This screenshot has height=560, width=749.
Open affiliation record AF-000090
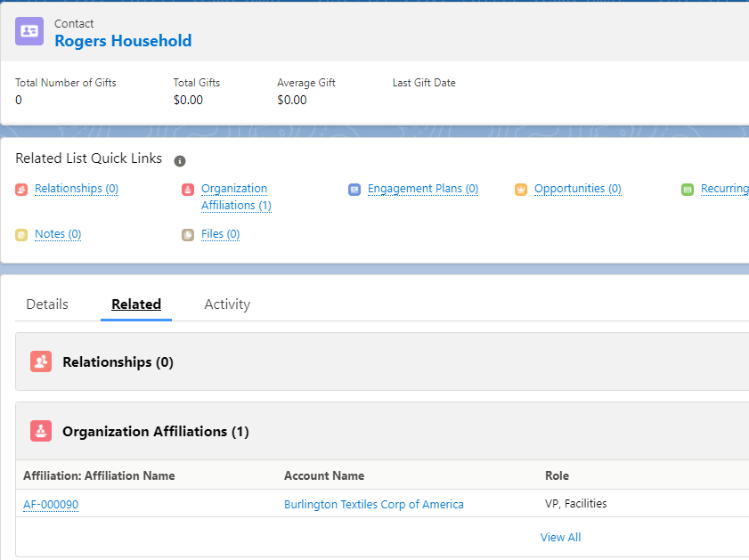(51, 504)
